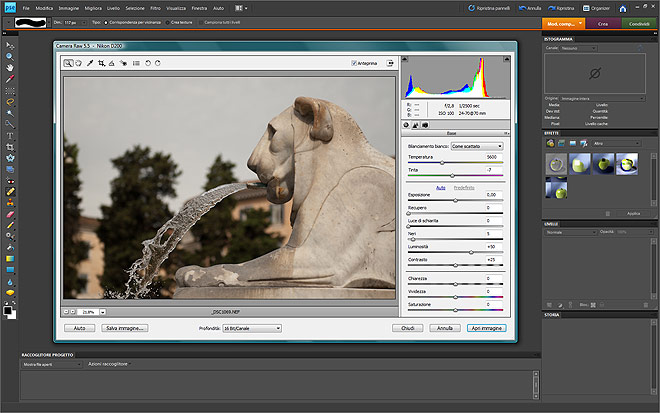Select the Paint Bucket tool
This screenshot has width=660, height=413.
(10, 247)
